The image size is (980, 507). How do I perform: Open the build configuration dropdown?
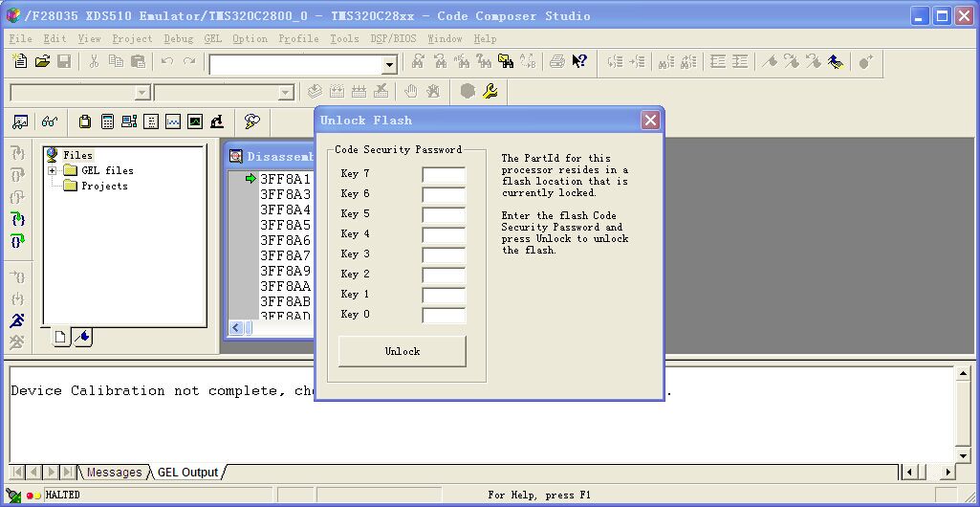tap(286, 94)
